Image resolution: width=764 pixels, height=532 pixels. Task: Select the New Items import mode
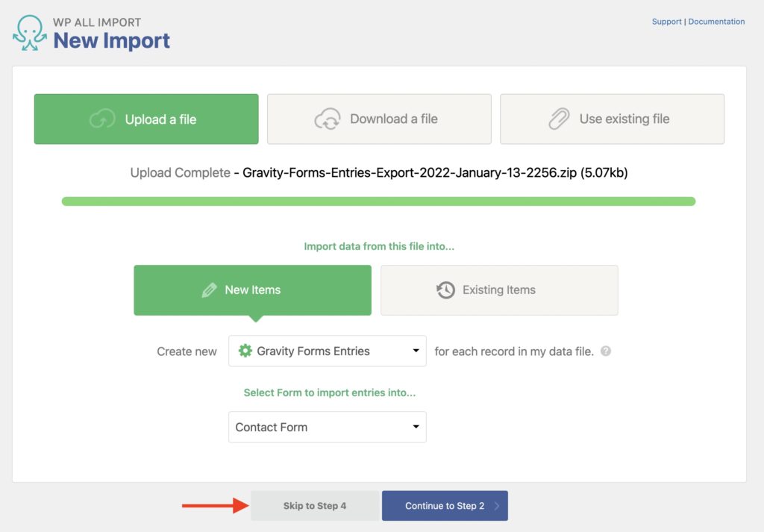(x=252, y=290)
